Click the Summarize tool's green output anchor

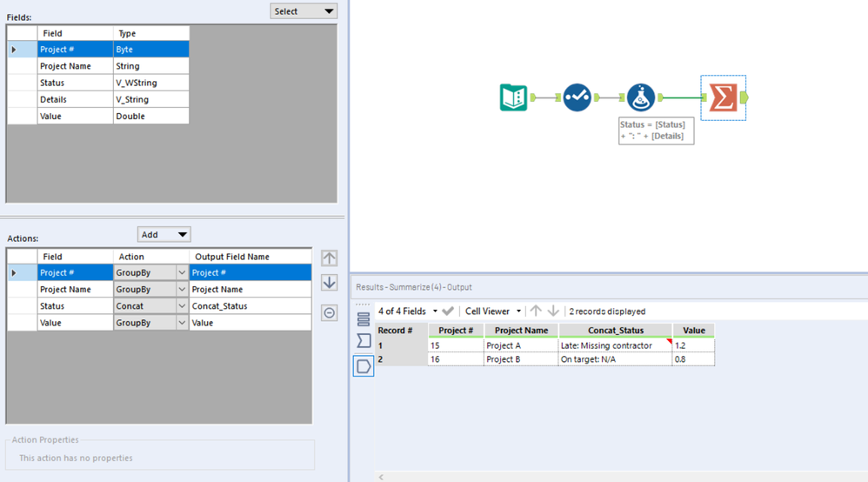pyautogui.click(x=744, y=97)
